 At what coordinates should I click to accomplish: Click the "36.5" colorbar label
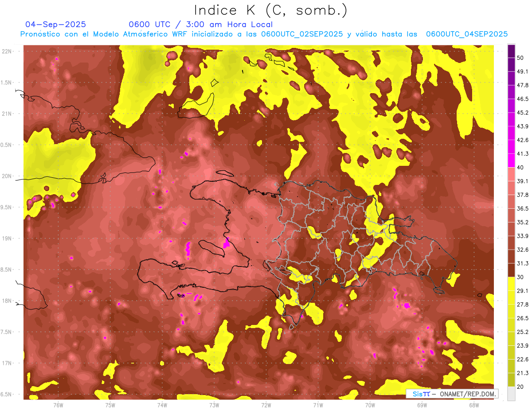tap(522, 208)
